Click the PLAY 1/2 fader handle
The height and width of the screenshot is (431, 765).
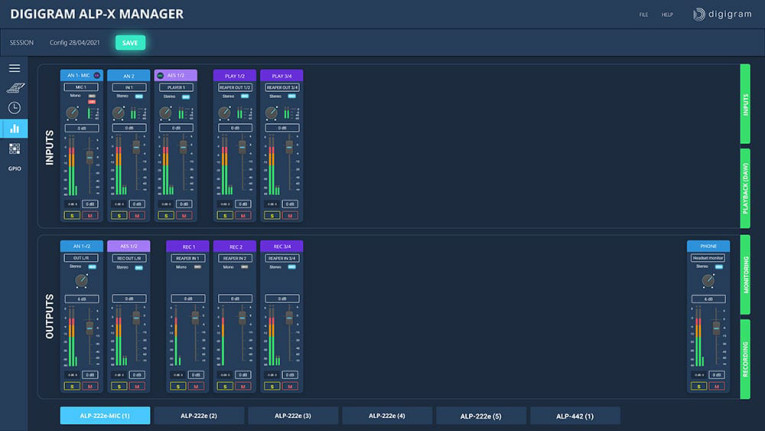click(242, 146)
